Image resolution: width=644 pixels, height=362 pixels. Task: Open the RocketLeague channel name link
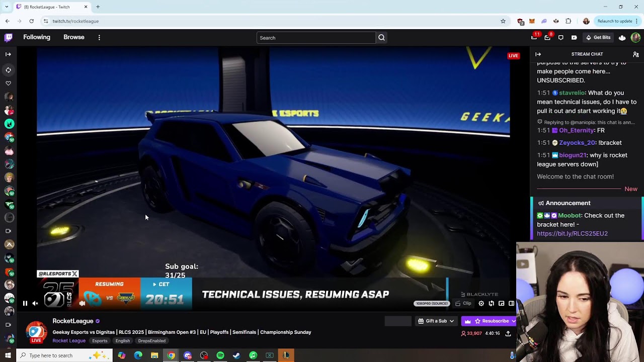[73, 321]
